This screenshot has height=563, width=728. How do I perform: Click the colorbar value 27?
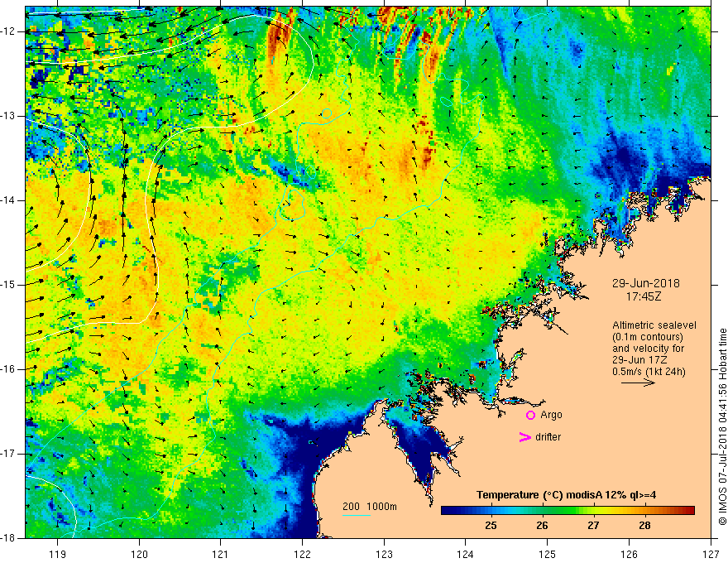(593, 526)
